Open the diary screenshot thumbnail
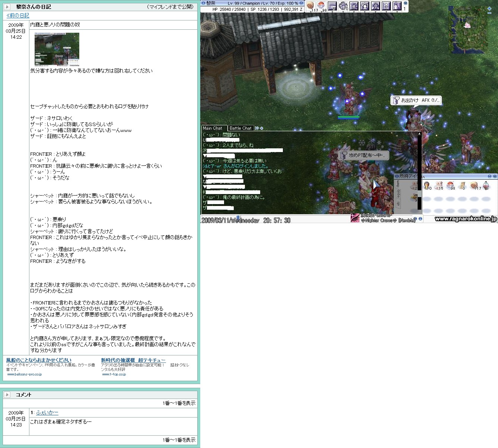Screen dimensions: 498x448 click(57, 49)
